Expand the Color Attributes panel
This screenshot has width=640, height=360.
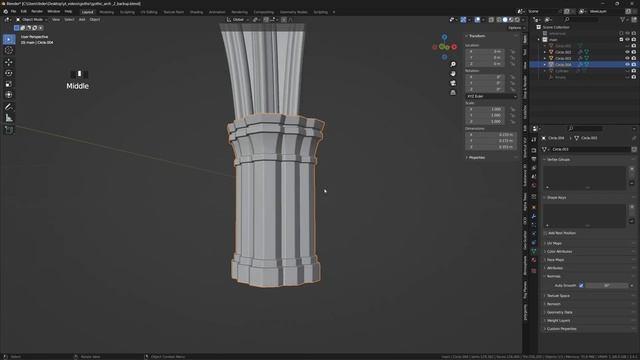(x=559, y=251)
